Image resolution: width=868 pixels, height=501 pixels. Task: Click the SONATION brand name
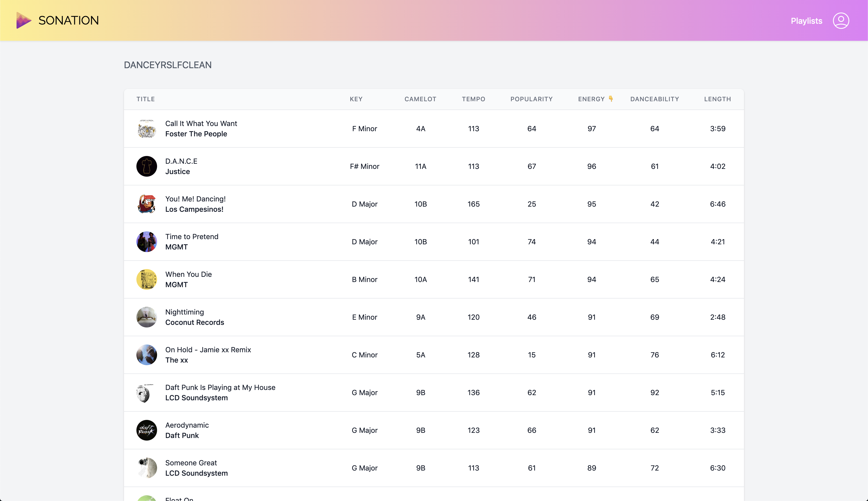(x=68, y=20)
